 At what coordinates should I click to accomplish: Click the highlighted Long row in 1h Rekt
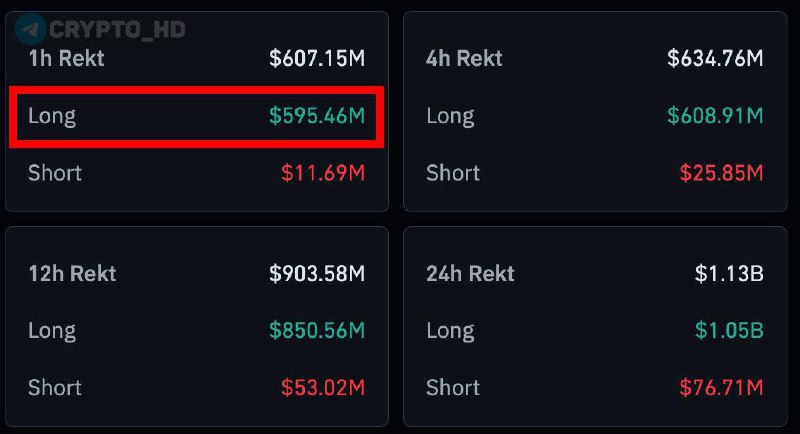pos(196,117)
